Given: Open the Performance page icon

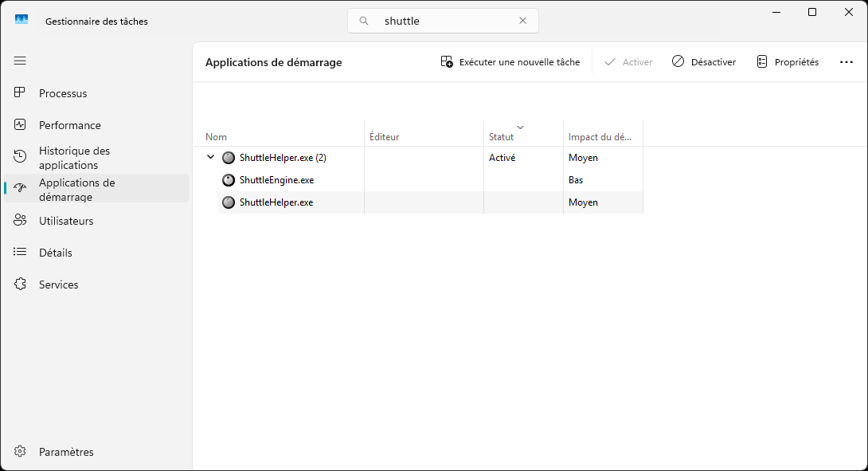Looking at the screenshot, I should 21,125.
